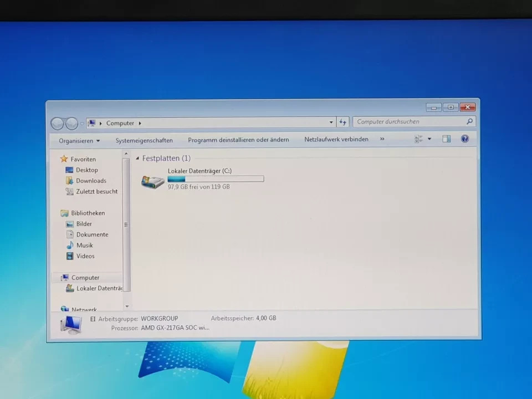Open the Organisieren dropdown menu
The width and height of the screenshot is (532, 399).
78,140
